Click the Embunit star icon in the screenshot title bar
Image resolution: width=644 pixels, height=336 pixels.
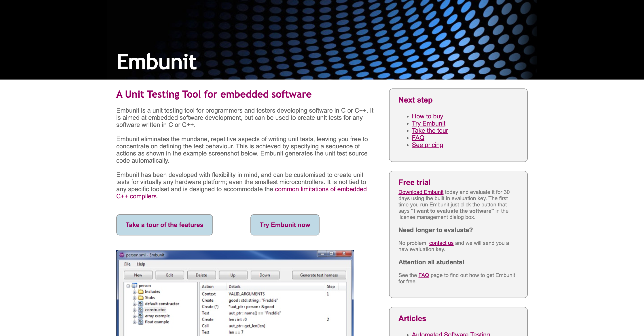point(122,255)
